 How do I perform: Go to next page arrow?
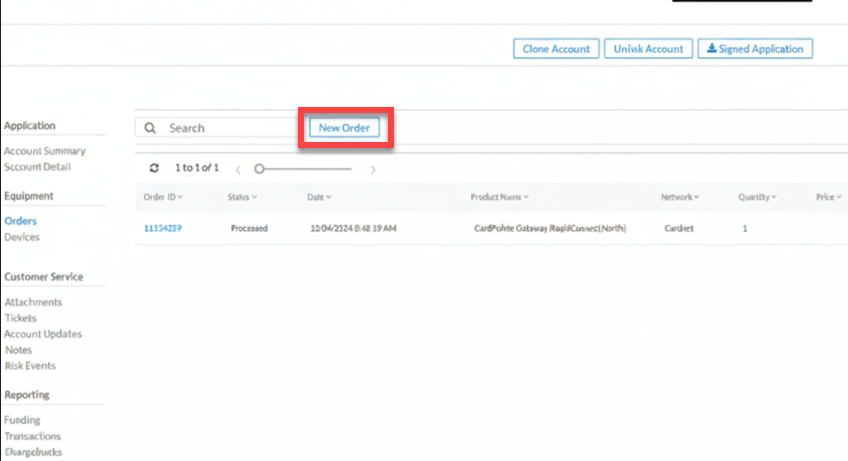pyautogui.click(x=373, y=169)
